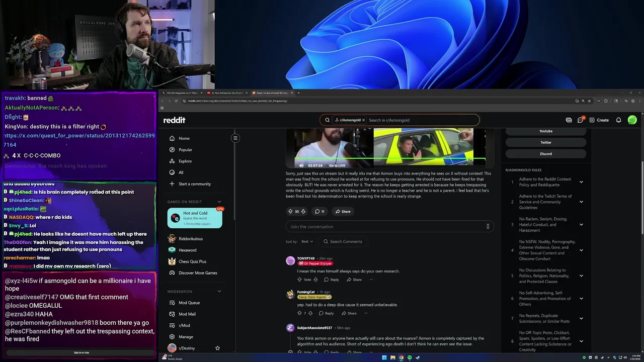Expand rule 2 Twitch Terms of Service
The image size is (644, 362).
pyautogui.click(x=581, y=202)
